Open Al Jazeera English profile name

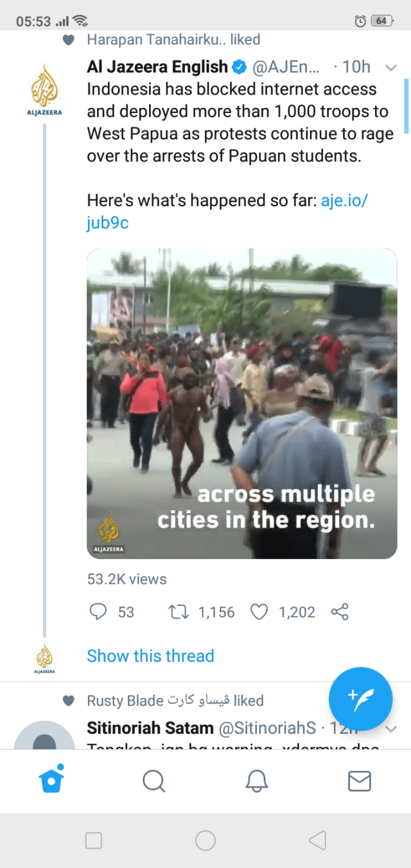pyautogui.click(x=157, y=67)
